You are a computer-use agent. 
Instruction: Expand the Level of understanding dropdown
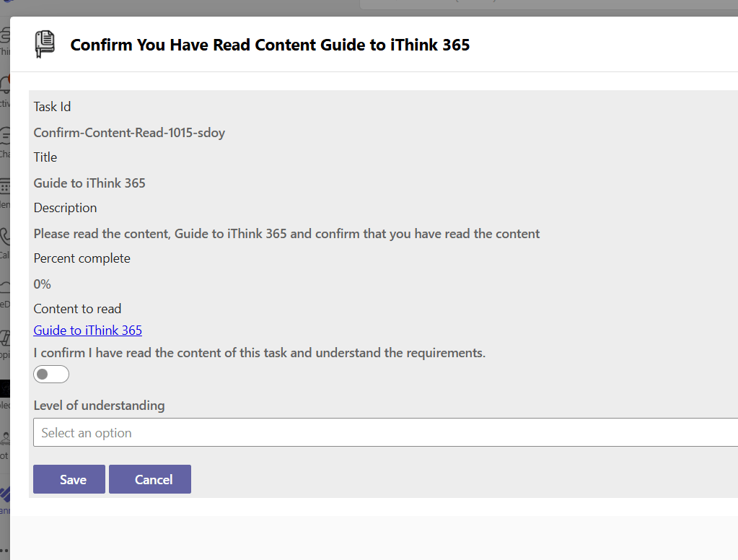[x=385, y=433]
